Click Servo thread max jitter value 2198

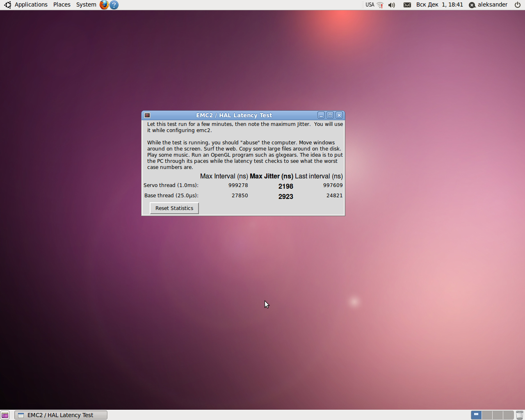tap(286, 187)
